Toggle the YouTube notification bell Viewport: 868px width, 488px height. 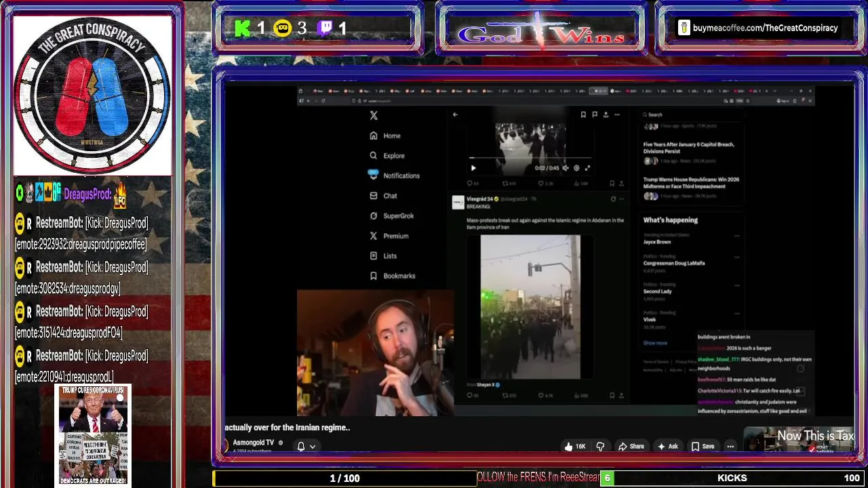(x=301, y=447)
